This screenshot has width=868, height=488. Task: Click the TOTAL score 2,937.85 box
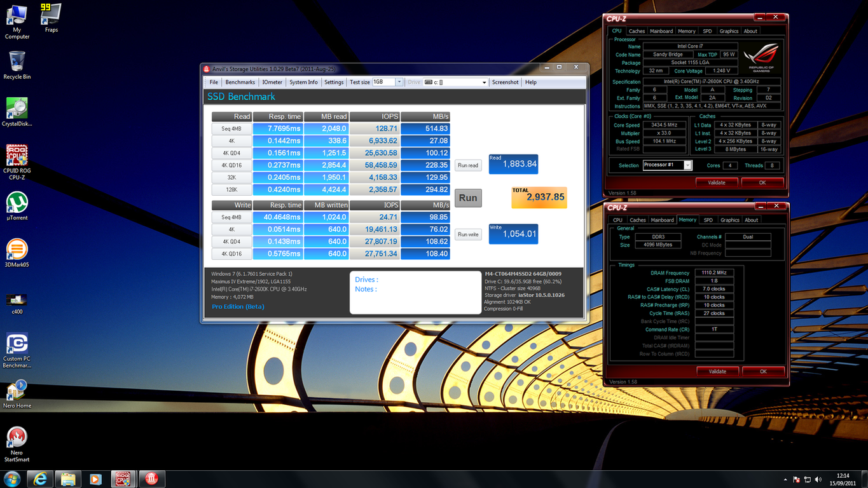tap(539, 198)
